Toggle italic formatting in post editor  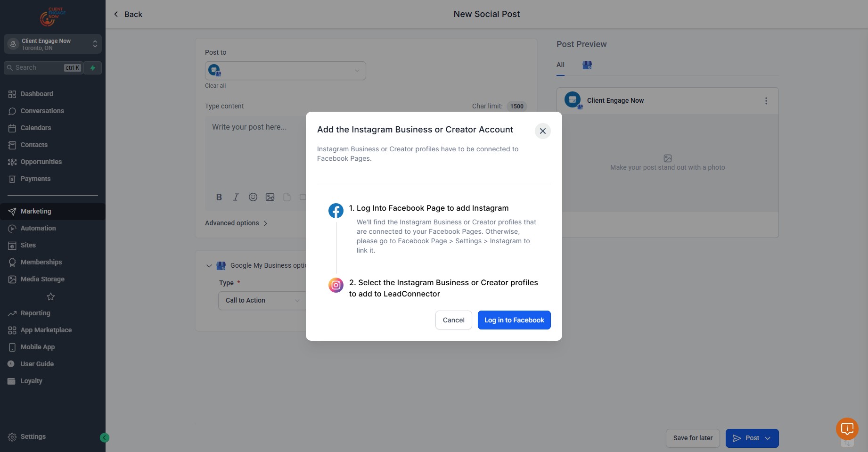coord(236,197)
